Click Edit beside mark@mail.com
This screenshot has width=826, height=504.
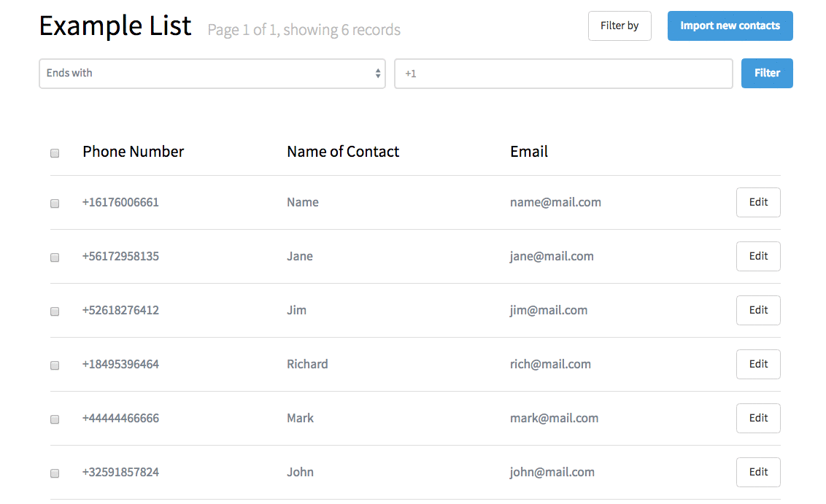[758, 418]
